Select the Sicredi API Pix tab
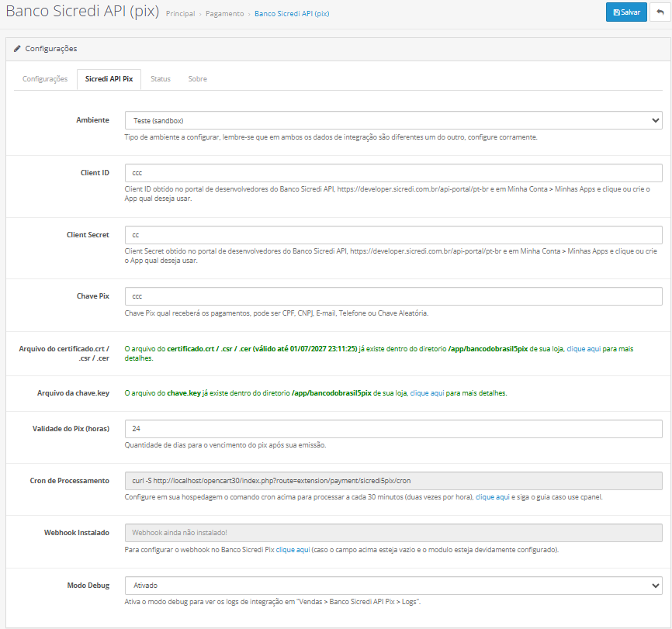Viewport: 672px width, 629px height. click(x=109, y=79)
